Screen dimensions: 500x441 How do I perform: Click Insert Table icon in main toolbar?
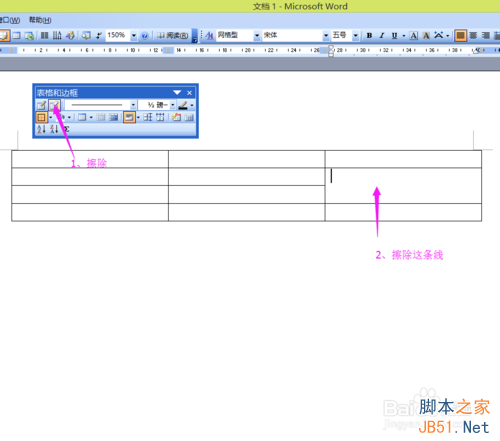(16, 35)
